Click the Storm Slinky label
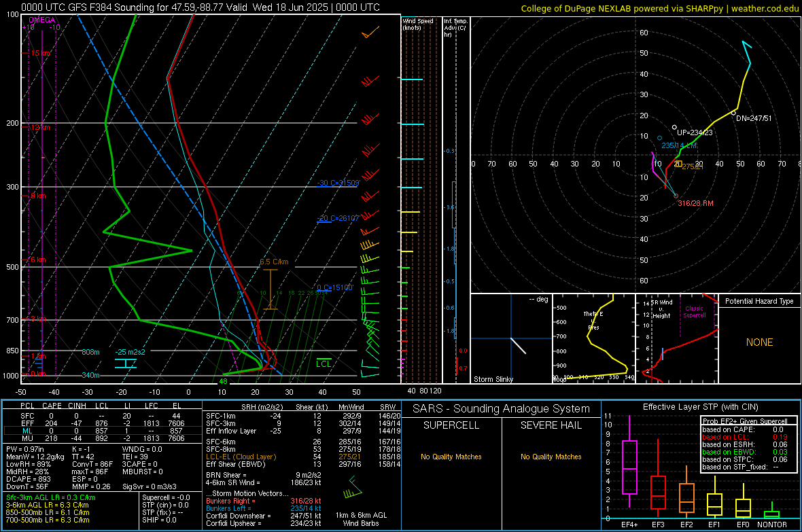802x532 pixels. (x=493, y=379)
